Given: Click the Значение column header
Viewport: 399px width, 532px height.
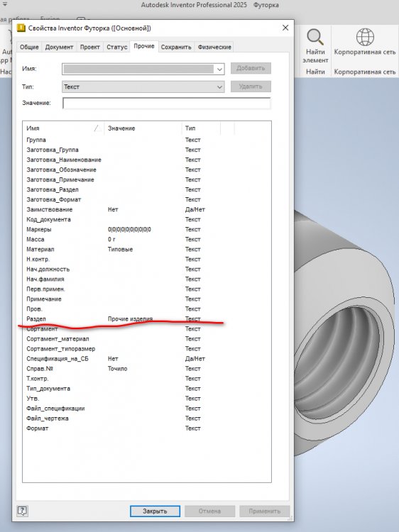Looking at the screenshot, I should coord(143,128).
